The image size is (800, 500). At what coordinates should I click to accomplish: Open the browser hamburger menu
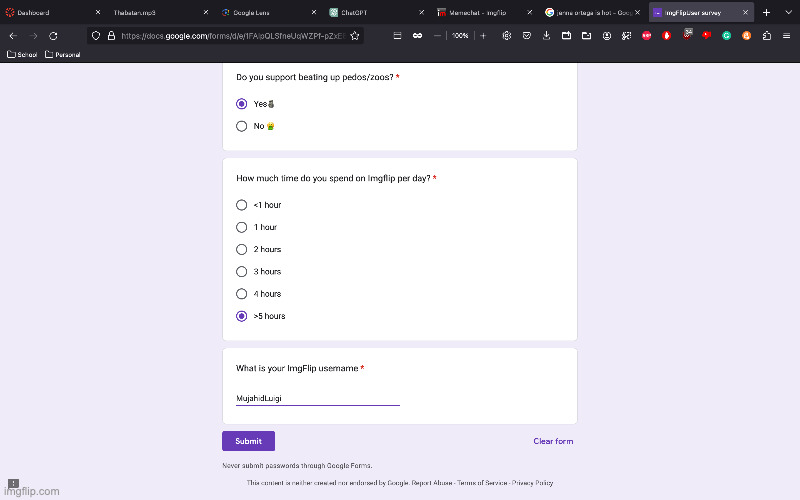(x=786, y=35)
